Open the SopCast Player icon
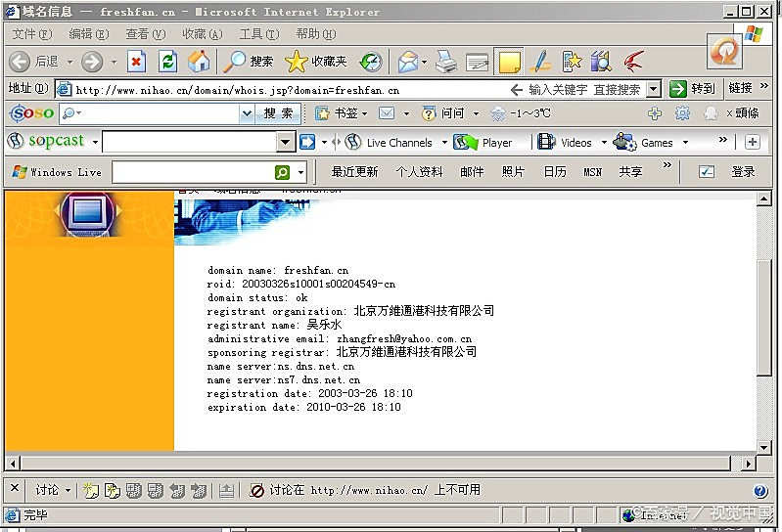This screenshot has width=782, height=532. [465, 142]
